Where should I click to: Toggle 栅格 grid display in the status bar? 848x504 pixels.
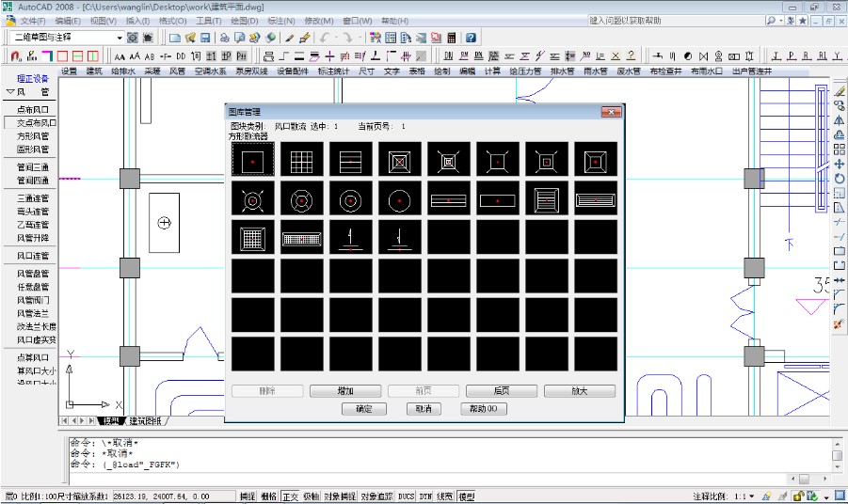pos(268,496)
